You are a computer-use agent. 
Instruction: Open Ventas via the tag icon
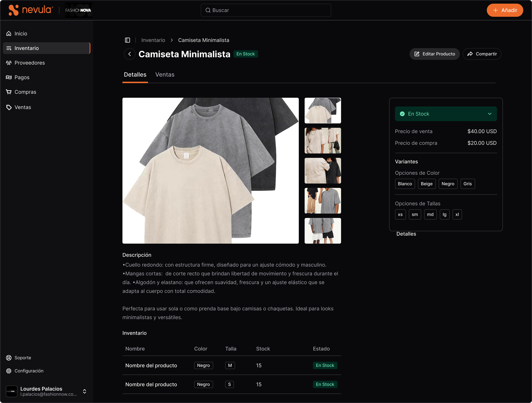[x=9, y=107]
